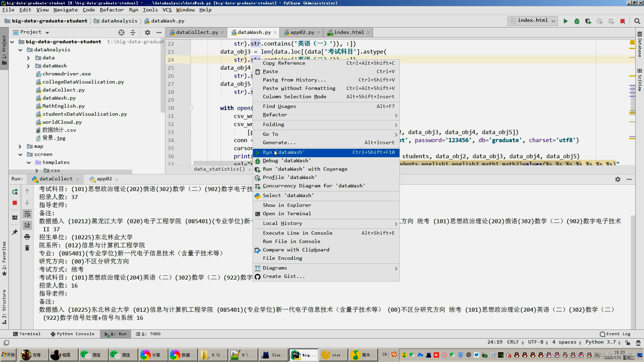Switch to the dataCollect.py editor tab

click(197, 32)
